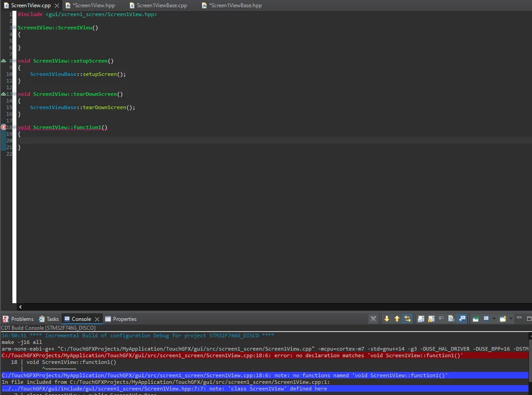Click the 'class Screen1View defined here' note line
This screenshot has height=395, width=532.
pos(265,389)
